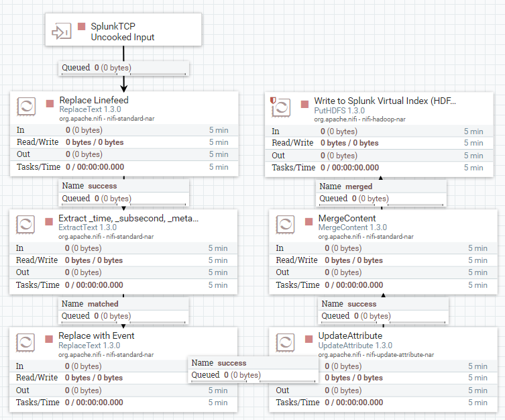
Task: Click Read/Write row of MergeContent
Action: [383, 260]
